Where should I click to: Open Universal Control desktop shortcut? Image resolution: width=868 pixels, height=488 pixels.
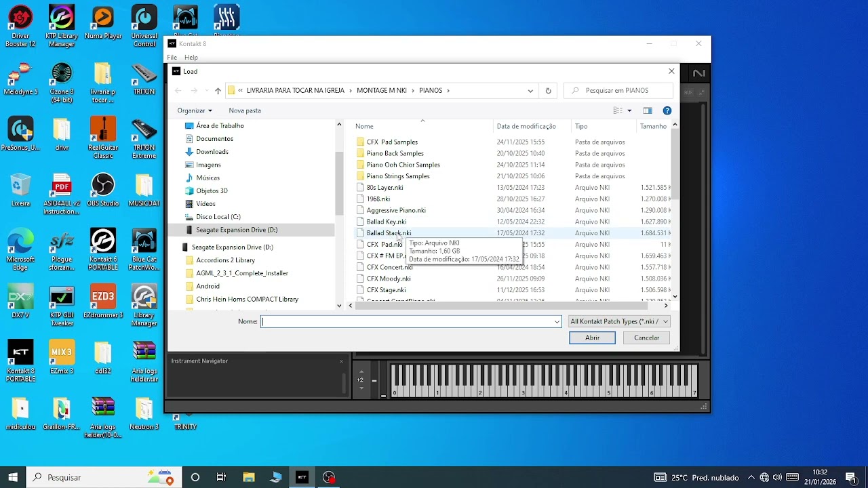(144, 27)
